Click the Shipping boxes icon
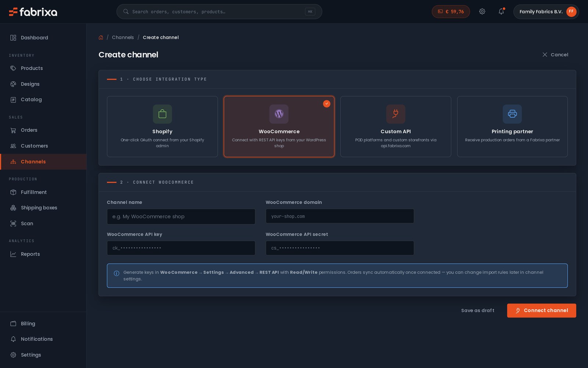The height and width of the screenshot is (368, 588). (13, 208)
